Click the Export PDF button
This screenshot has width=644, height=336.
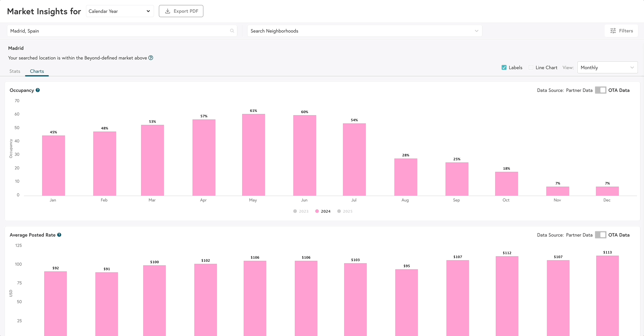(x=181, y=11)
